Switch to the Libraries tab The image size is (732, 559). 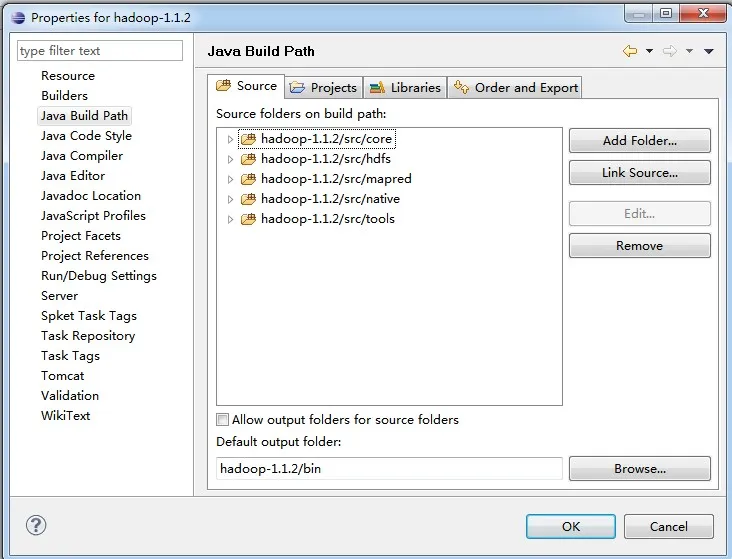tap(405, 88)
